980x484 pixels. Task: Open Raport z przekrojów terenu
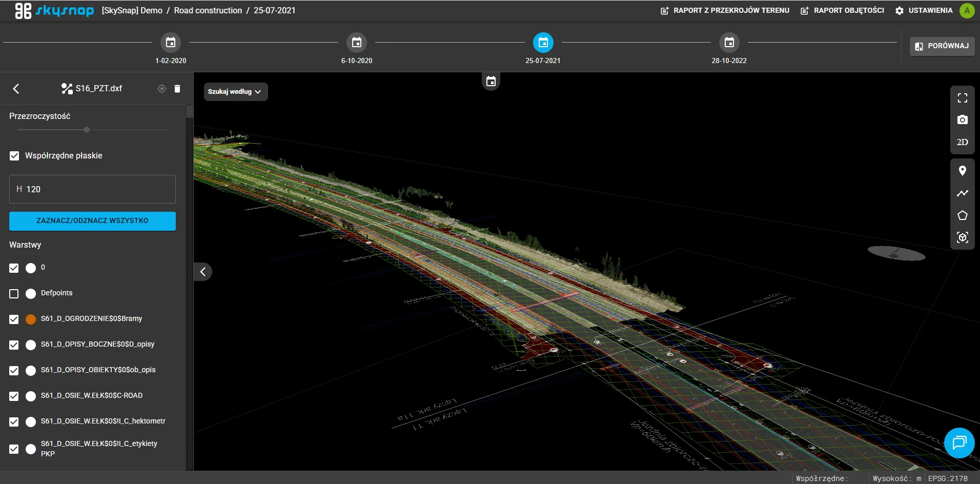click(x=725, y=11)
